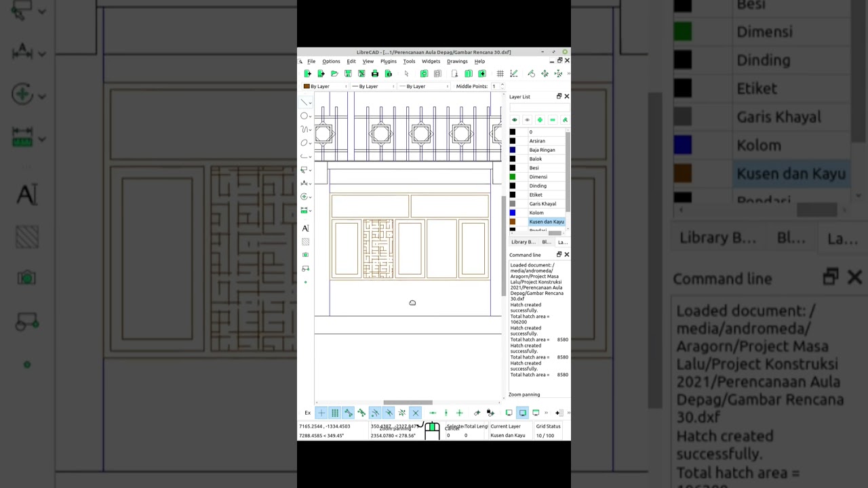This screenshot has height=488, width=868.
Task: Select the Hatch tool icon
Action: tap(305, 242)
